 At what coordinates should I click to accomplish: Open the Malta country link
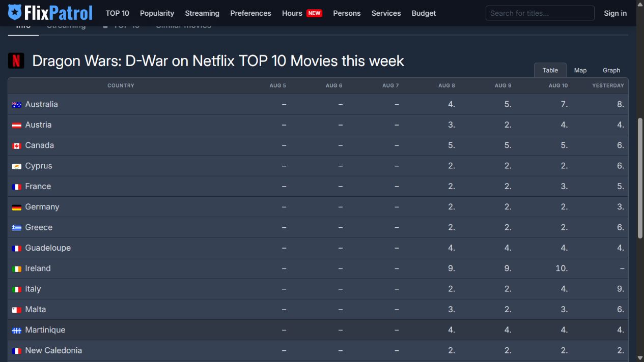36,309
